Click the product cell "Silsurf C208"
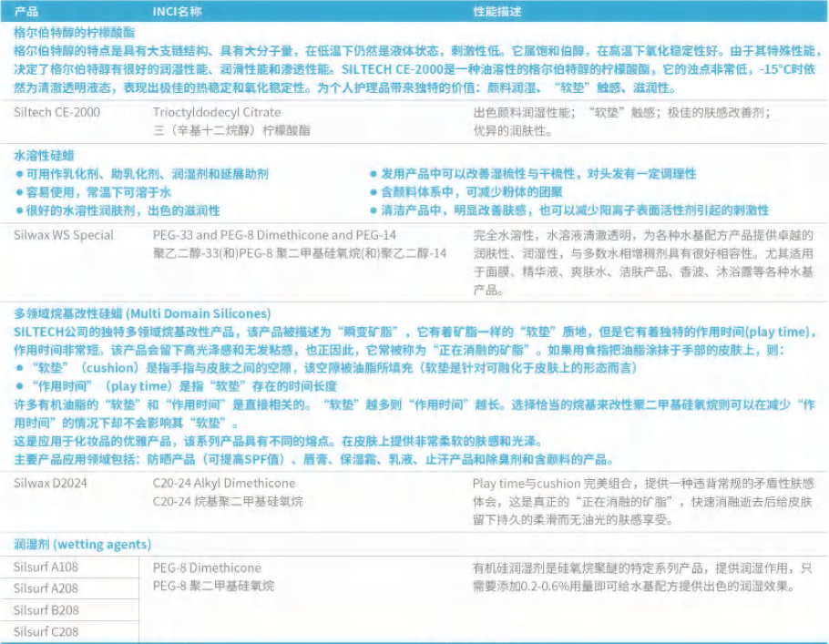The width and height of the screenshot is (829, 644). (x=46, y=632)
